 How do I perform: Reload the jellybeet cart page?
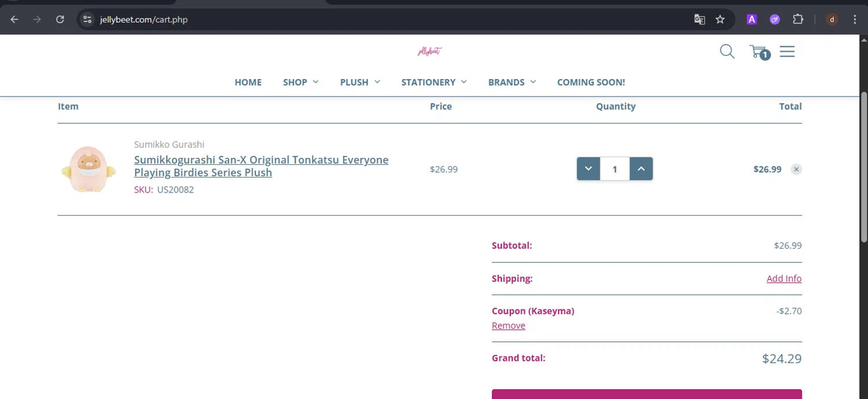tap(60, 20)
